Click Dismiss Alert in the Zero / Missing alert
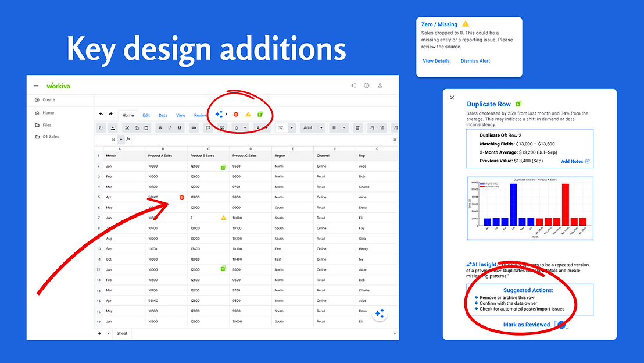The height and width of the screenshot is (363, 644). [x=475, y=61]
